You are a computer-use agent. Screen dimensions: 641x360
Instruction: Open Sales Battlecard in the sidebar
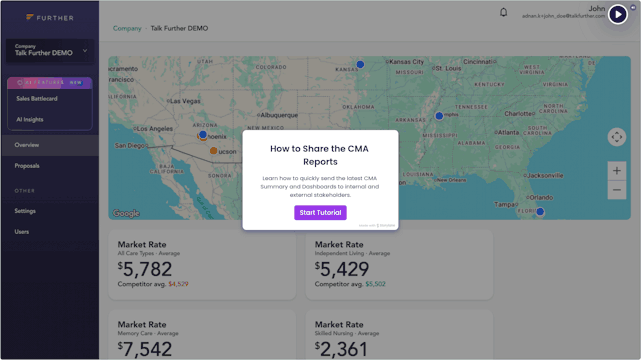coord(37,98)
